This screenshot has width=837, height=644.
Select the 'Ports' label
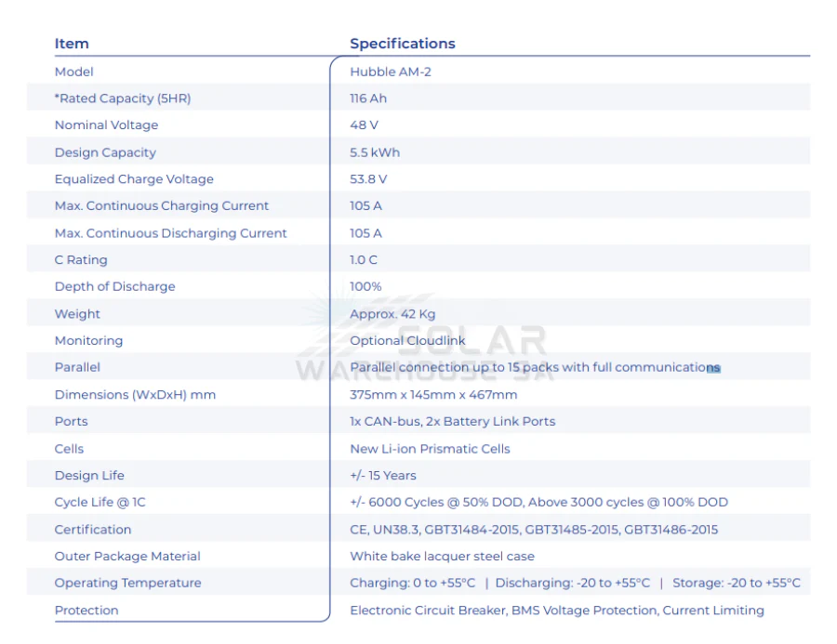(x=71, y=422)
